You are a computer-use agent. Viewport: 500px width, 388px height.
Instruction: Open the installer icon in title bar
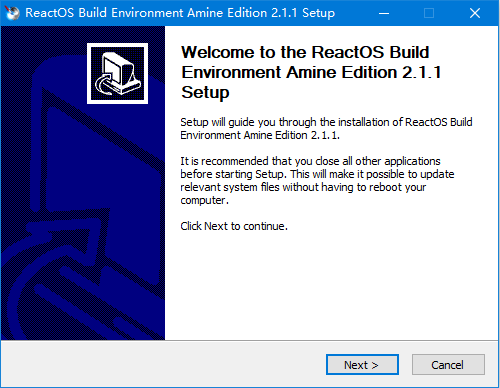point(12,13)
